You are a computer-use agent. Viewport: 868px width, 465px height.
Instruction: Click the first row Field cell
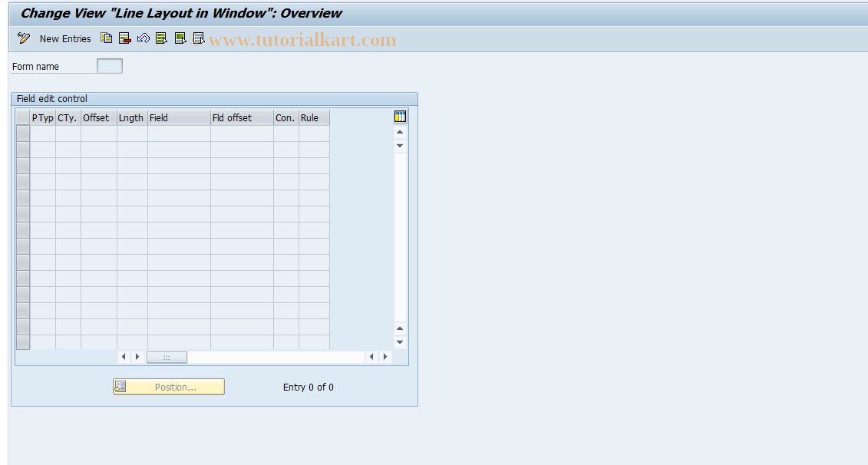click(180, 134)
